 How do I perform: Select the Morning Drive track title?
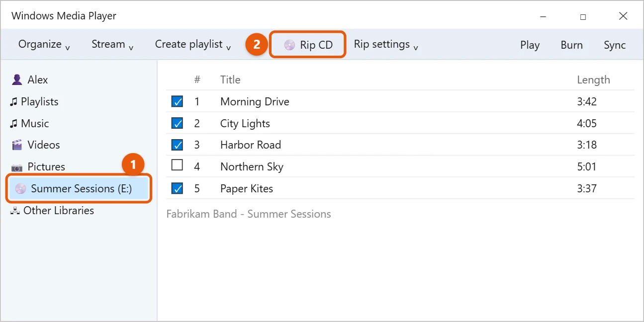[x=255, y=101]
